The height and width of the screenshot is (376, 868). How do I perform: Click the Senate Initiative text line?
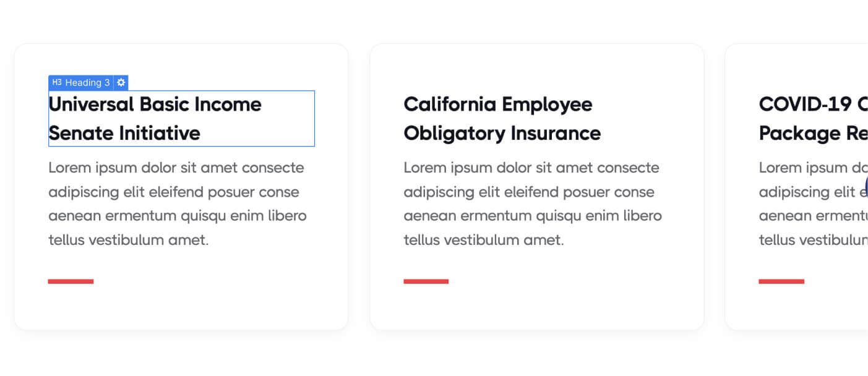124,133
